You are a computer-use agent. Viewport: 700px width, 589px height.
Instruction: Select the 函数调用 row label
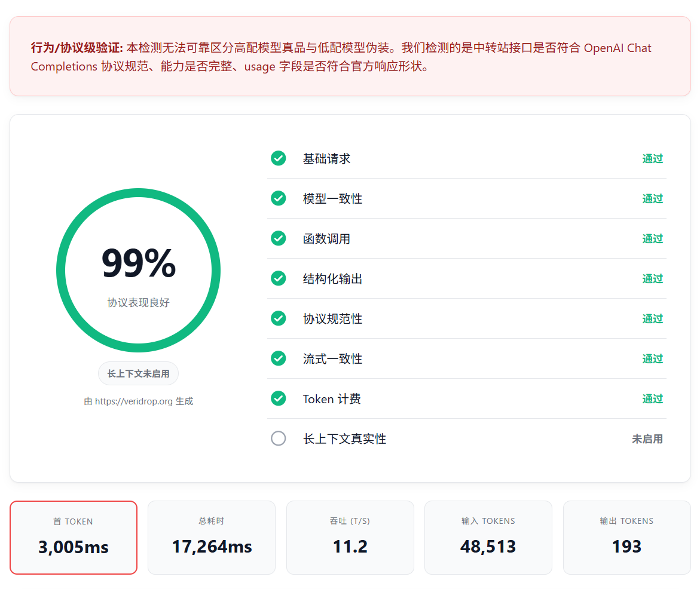click(326, 239)
